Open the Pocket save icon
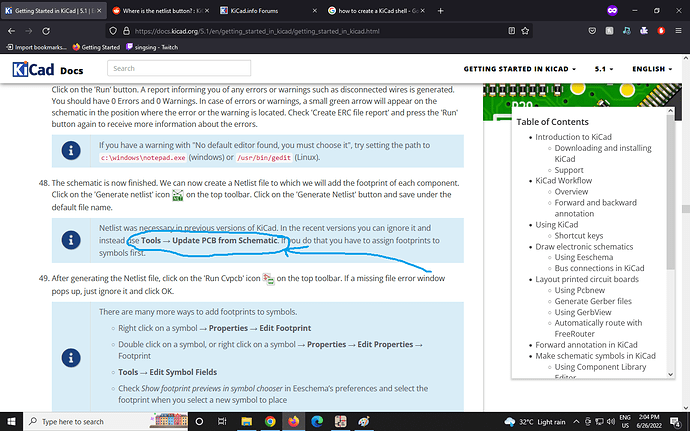The image size is (690, 431). click(592, 31)
